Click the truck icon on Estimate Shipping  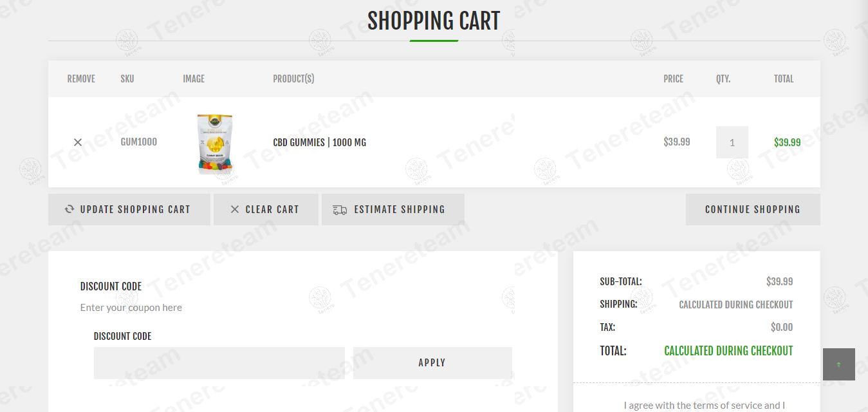340,210
